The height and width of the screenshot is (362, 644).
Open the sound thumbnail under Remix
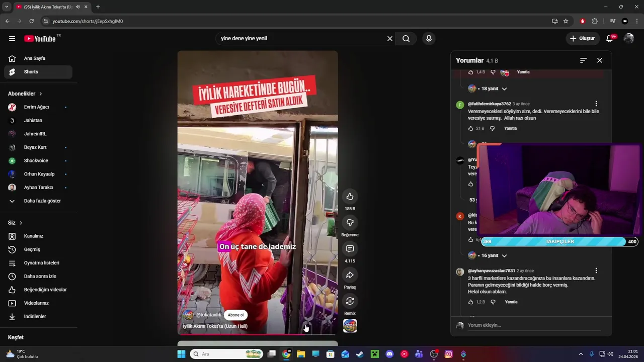pyautogui.click(x=350, y=326)
